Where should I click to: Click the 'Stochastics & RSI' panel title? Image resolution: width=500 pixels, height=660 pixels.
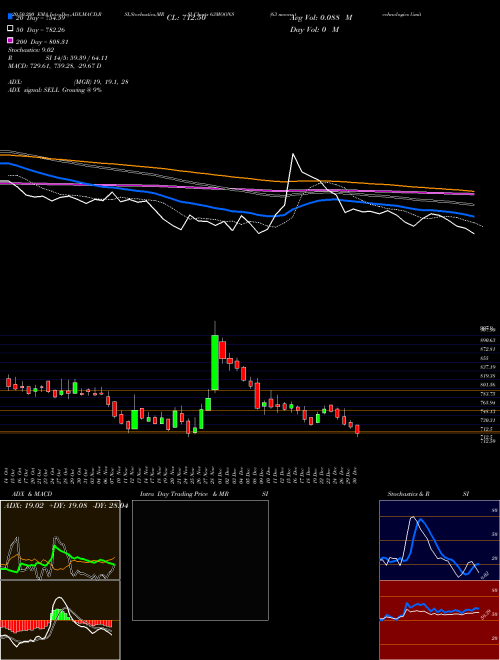coord(428,494)
